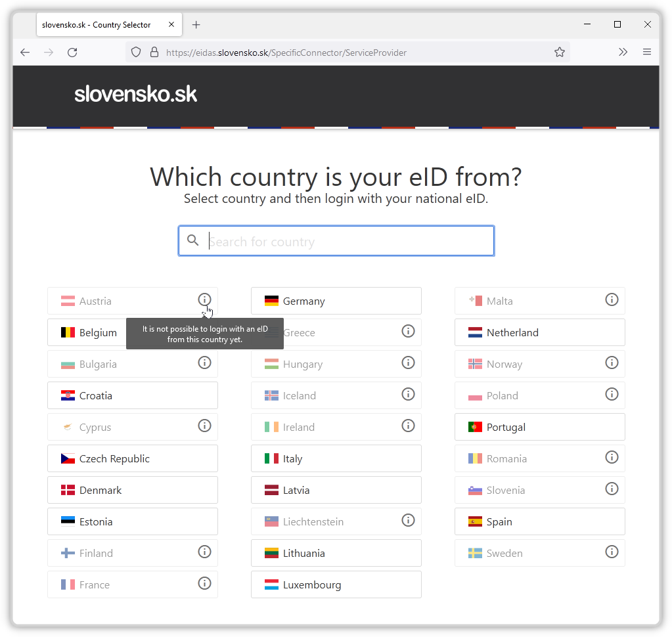Click the slovensko.sk logo

[135, 94]
